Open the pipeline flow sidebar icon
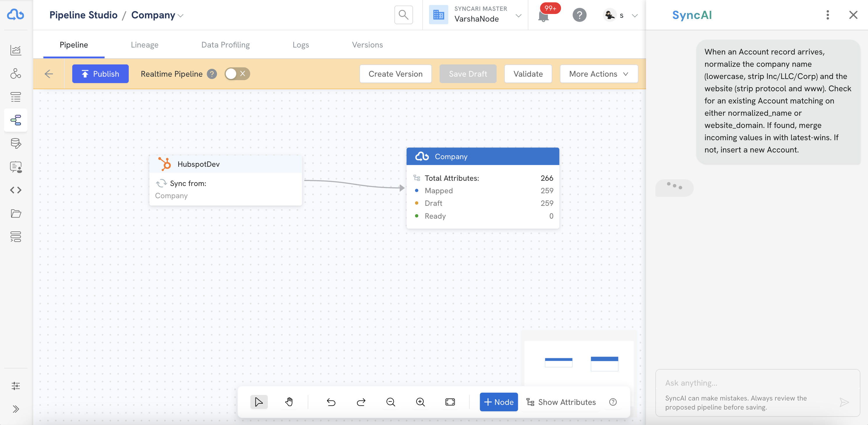The width and height of the screenshot is (868, 425). pos(15,120)
